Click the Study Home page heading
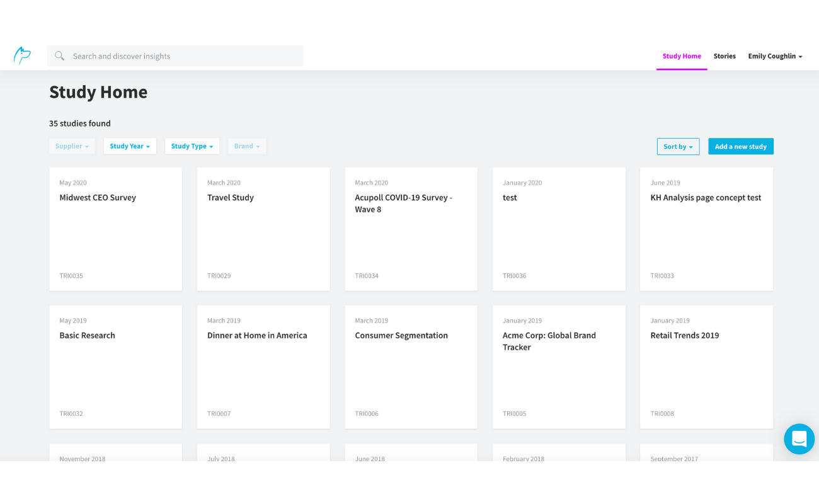Viewport: 819px width, 504px height. 98,92
